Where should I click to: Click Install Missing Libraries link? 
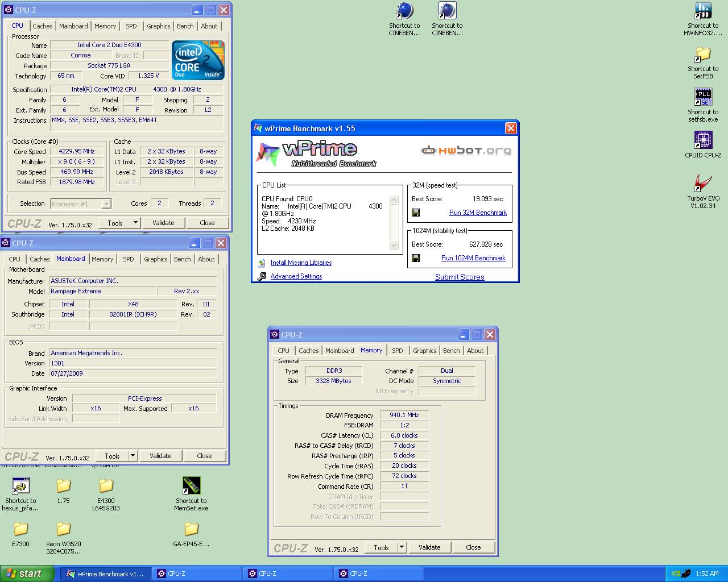301,263
